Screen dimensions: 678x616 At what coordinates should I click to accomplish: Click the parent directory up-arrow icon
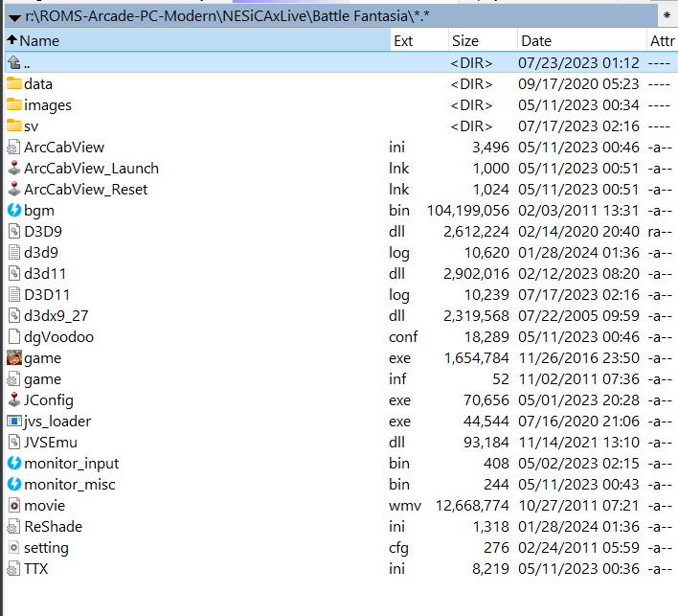pos(14,62)
